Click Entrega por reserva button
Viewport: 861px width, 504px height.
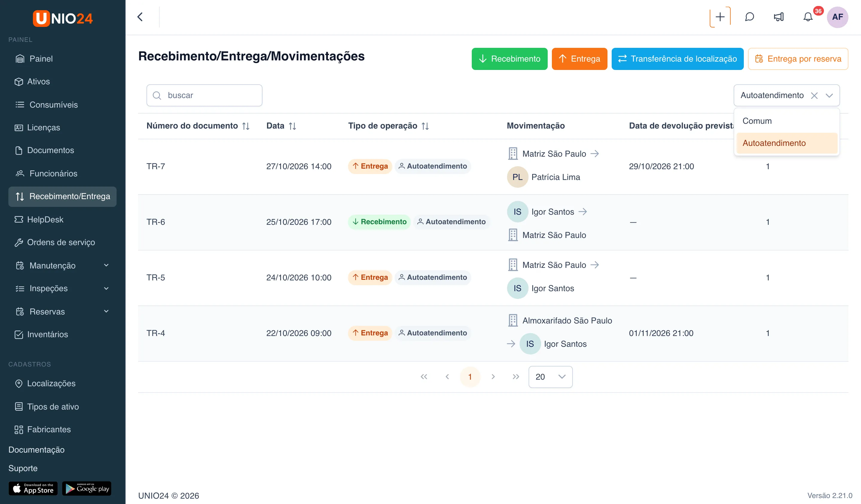coord(798,59)
